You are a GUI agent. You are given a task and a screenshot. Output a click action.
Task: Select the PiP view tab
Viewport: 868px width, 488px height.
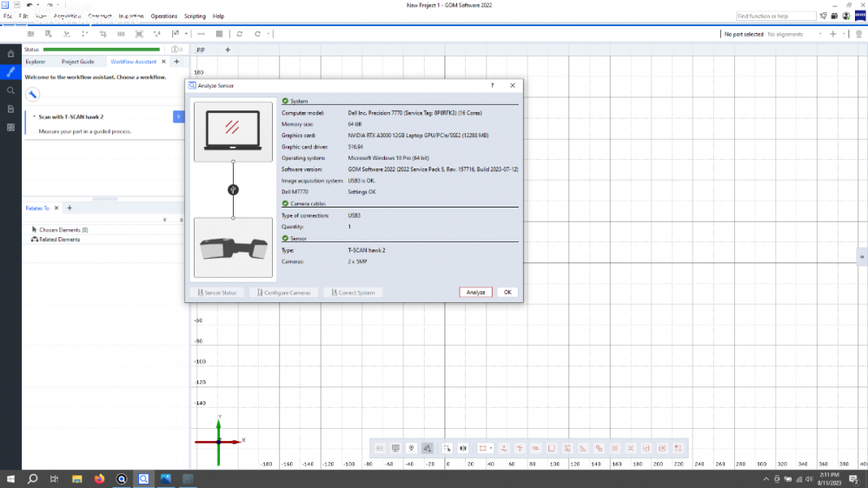click(201, 49)
